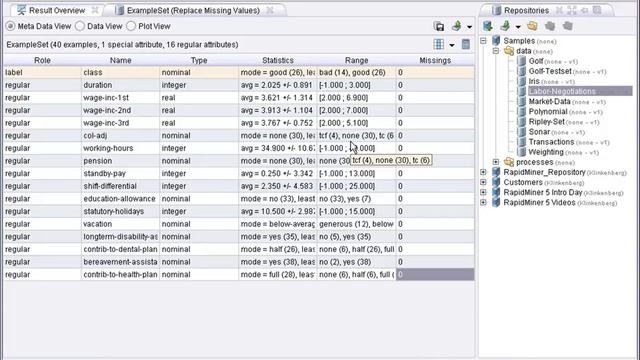Image resolution: width=640 pixels, height=360 pixels.
Task: Close the Result Overview tab
Action: coord(95,10)
